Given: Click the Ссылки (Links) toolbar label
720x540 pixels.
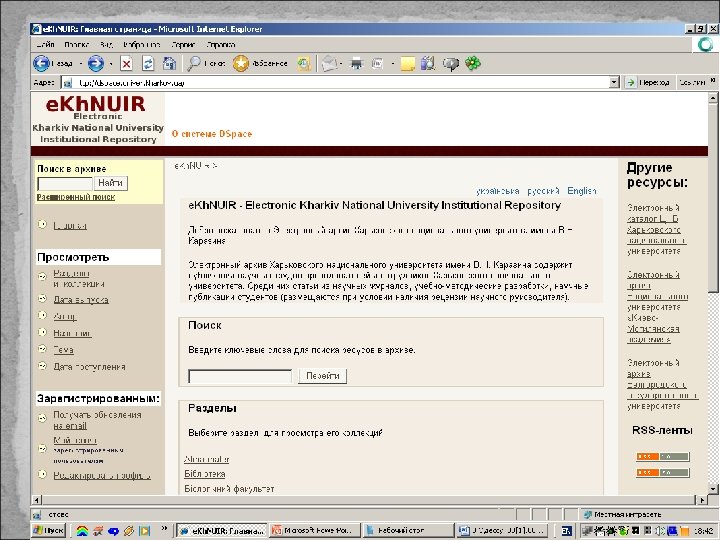Looking at the screenshot, I should click(692, 83).
